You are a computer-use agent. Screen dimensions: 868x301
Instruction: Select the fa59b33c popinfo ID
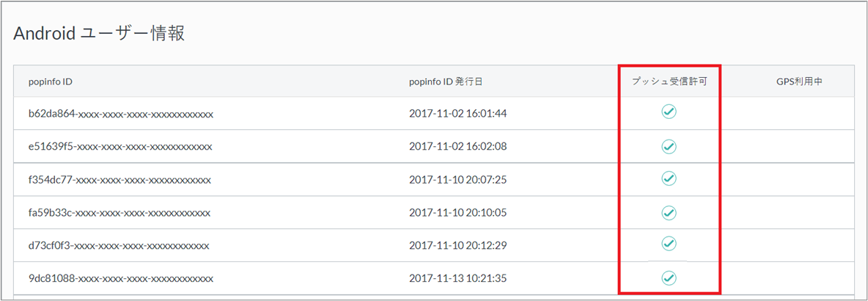(119, 213)
